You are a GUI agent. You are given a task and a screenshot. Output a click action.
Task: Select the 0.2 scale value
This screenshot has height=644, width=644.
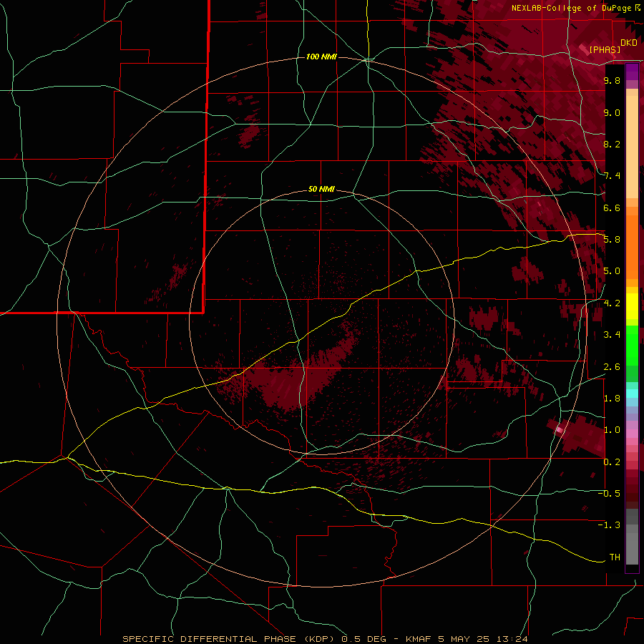point(612,462)
